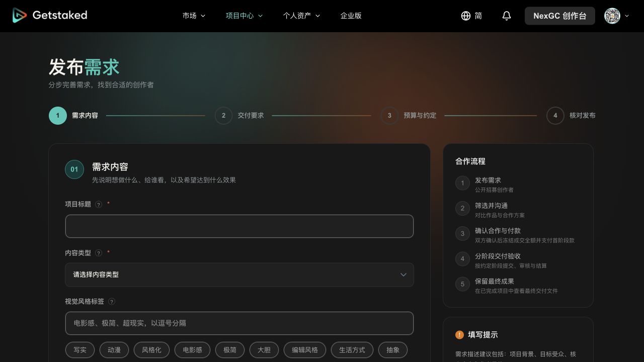The height and width of the screenshot is (362, 644).
Task: Expand the chevron beside the avatar
Action: click(627, 16)
